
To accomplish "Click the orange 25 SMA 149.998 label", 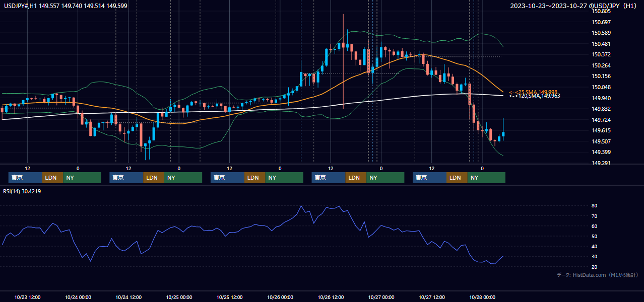I will [533, 92].
